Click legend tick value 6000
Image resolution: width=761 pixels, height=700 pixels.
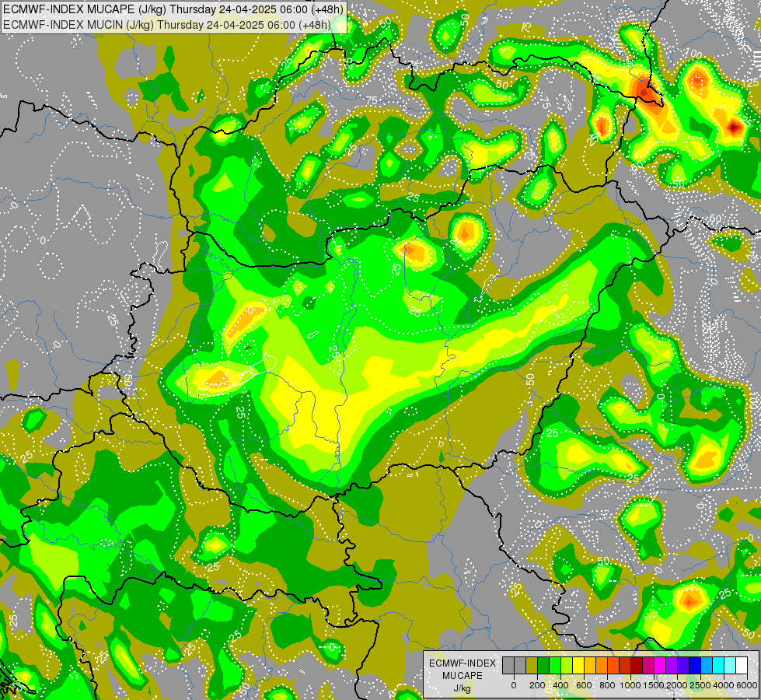(747, 685)
